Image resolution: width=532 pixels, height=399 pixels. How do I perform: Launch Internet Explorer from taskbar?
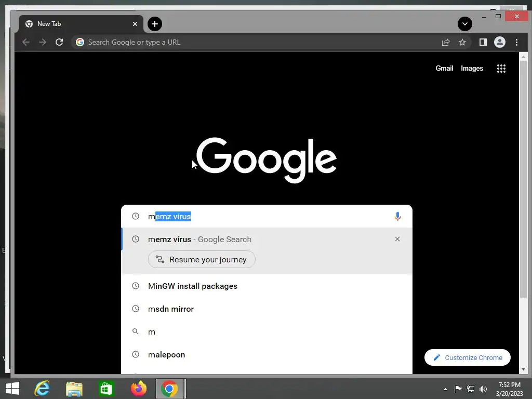[42, 389]
